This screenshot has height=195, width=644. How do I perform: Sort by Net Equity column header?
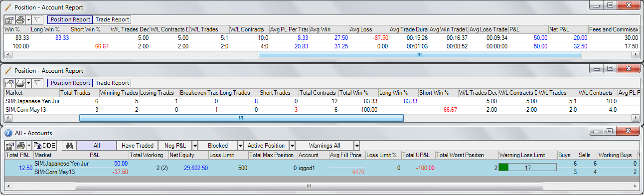tap(188, 155)
